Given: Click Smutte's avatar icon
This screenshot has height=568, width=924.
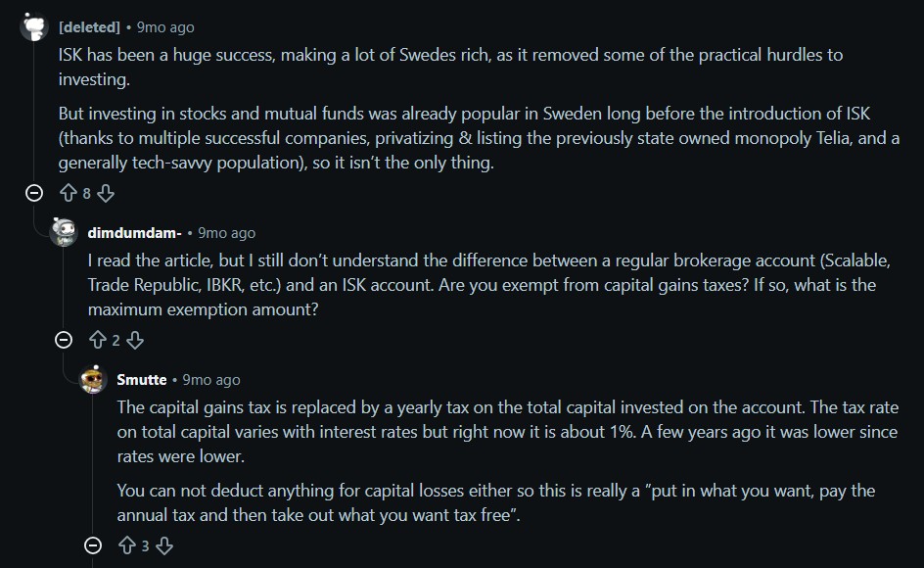Looking at the screenshot, I should click(94, 380).
